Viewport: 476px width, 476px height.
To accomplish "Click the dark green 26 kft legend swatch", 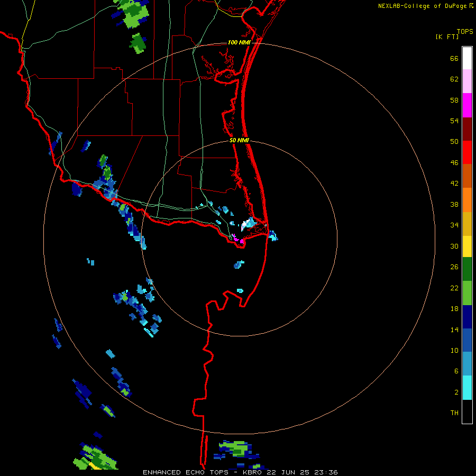I will 467,269.
